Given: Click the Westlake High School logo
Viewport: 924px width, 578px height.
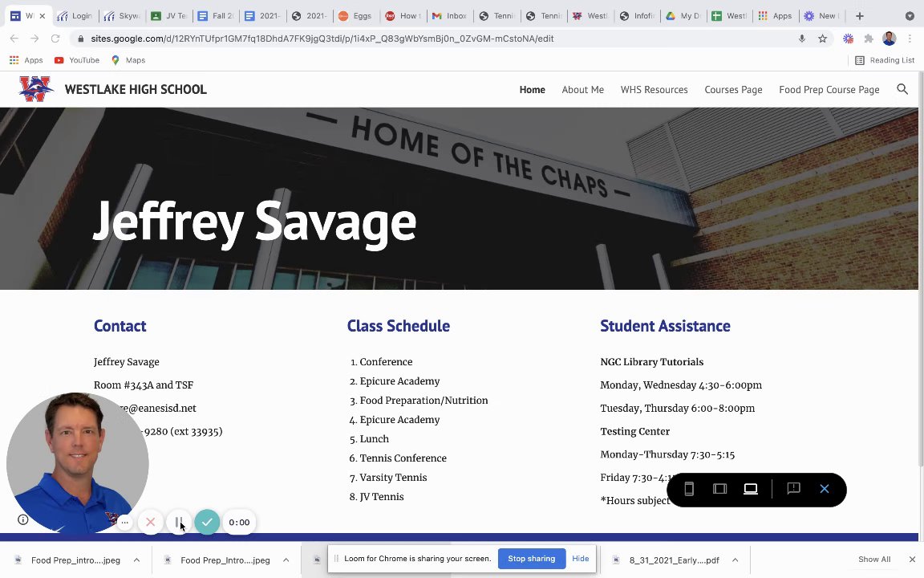Looking at the screenshot, I should [x=35, y=89].
